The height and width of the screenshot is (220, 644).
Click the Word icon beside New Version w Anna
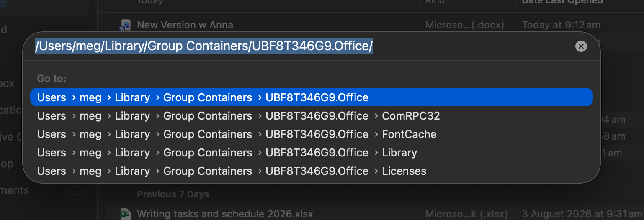tap(125, 26)
